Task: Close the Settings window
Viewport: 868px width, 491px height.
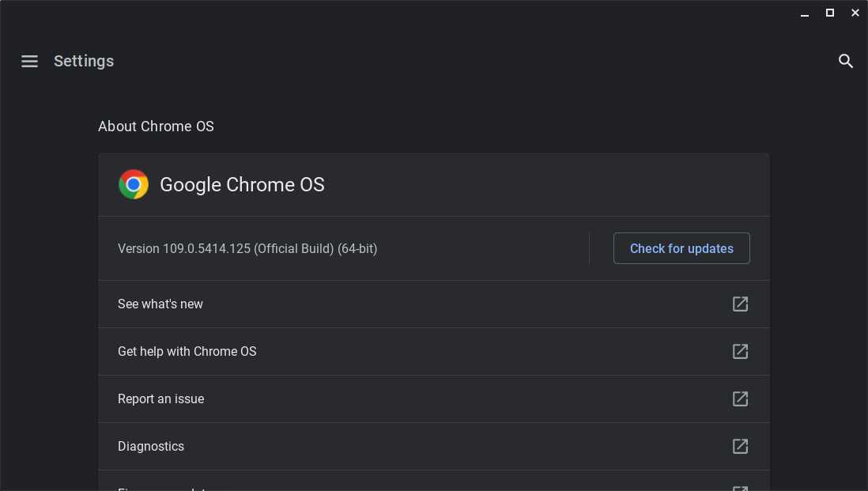Action: (x=855, y=13)
